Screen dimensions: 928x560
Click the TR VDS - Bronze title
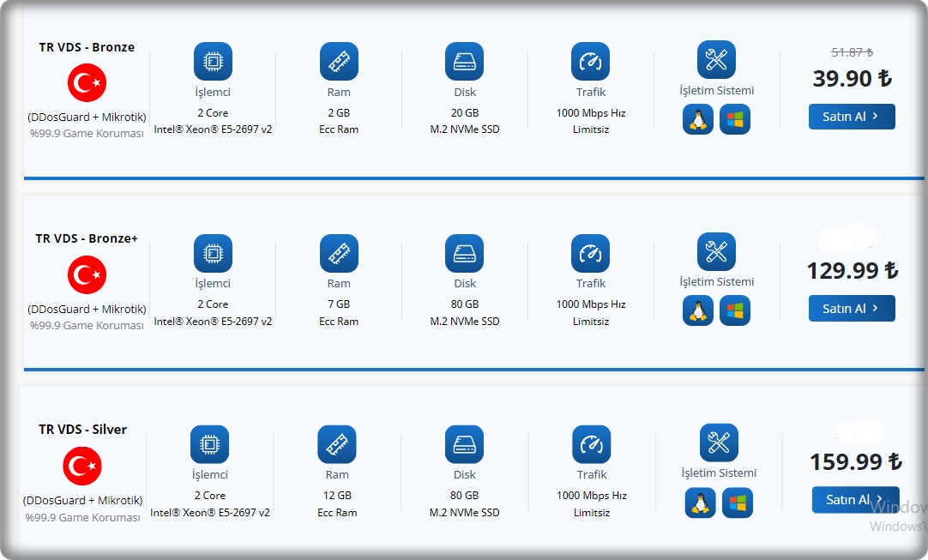87,47
